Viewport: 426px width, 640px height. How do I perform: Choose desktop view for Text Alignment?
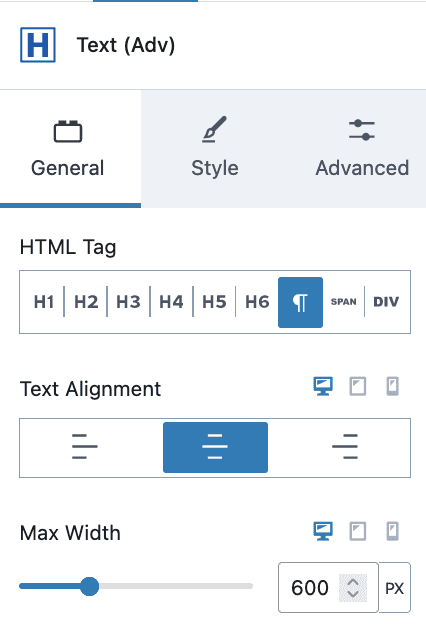pos(323,386)
